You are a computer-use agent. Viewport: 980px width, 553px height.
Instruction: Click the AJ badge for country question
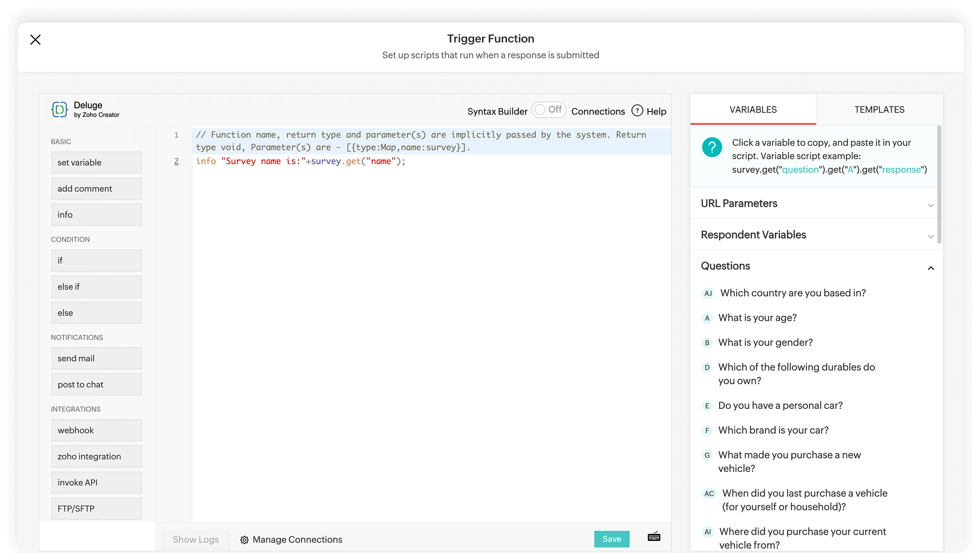tap(708, 293)
